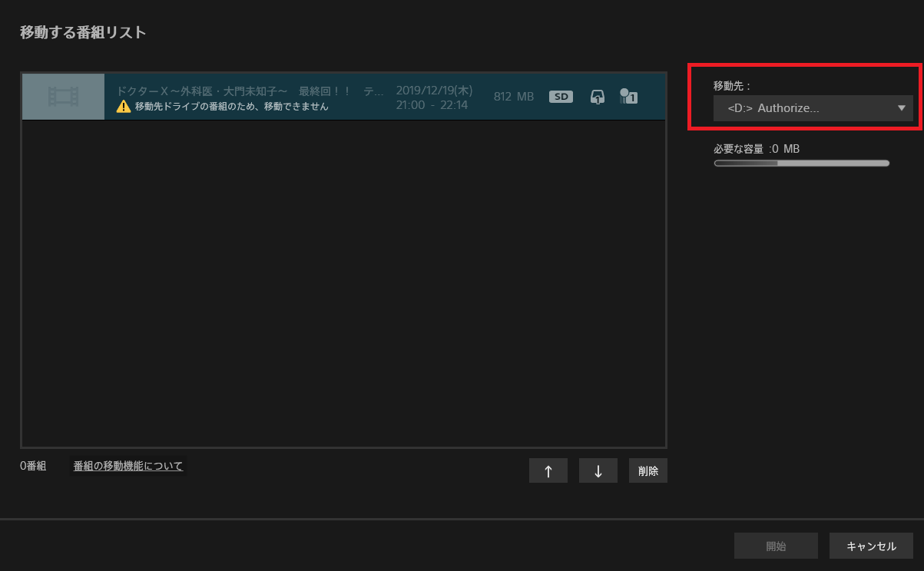Move program up with the up arrow
This screenshot has height=571, width=924.
coord(548,471)
